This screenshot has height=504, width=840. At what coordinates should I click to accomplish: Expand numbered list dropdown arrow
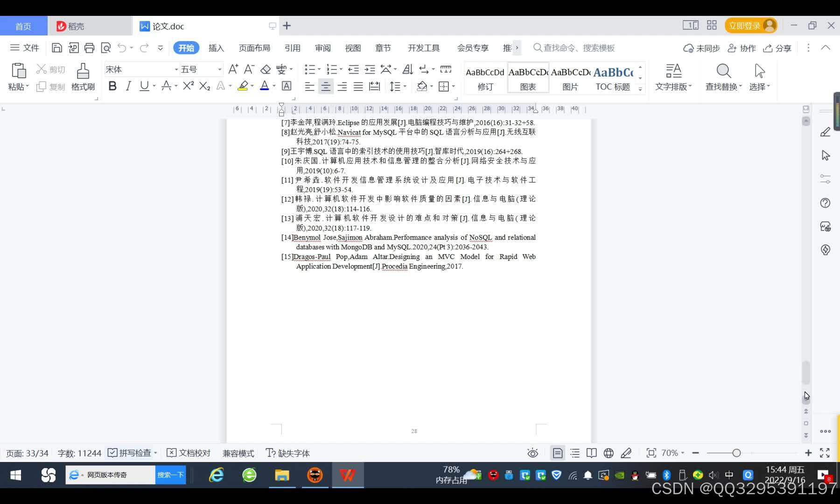[341, 70]
